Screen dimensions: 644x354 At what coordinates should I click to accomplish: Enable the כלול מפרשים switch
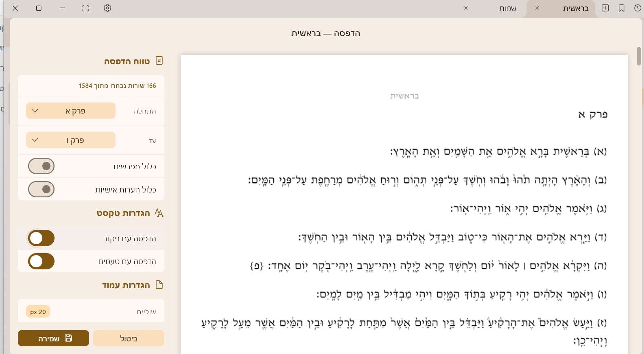(x=41, y=166)
